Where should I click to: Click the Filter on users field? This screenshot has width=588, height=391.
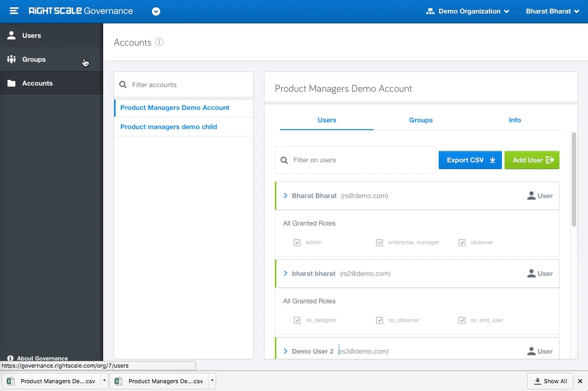coord(355,160)
